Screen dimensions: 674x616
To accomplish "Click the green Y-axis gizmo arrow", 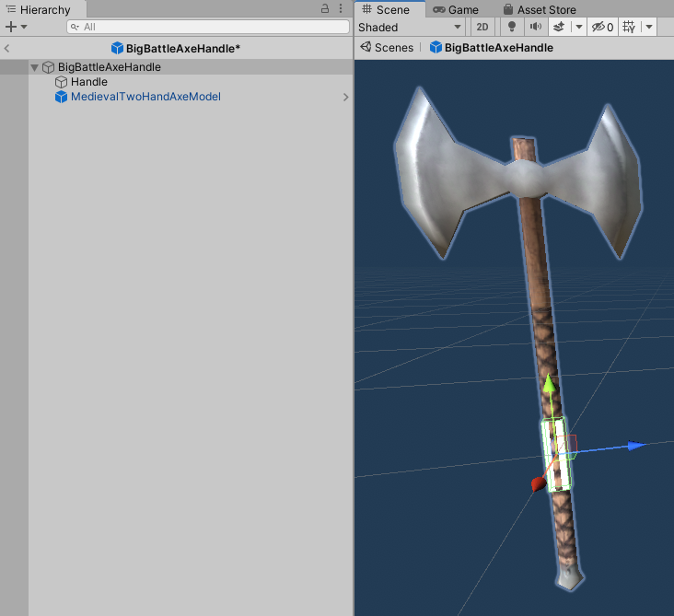I will (549, 383).
